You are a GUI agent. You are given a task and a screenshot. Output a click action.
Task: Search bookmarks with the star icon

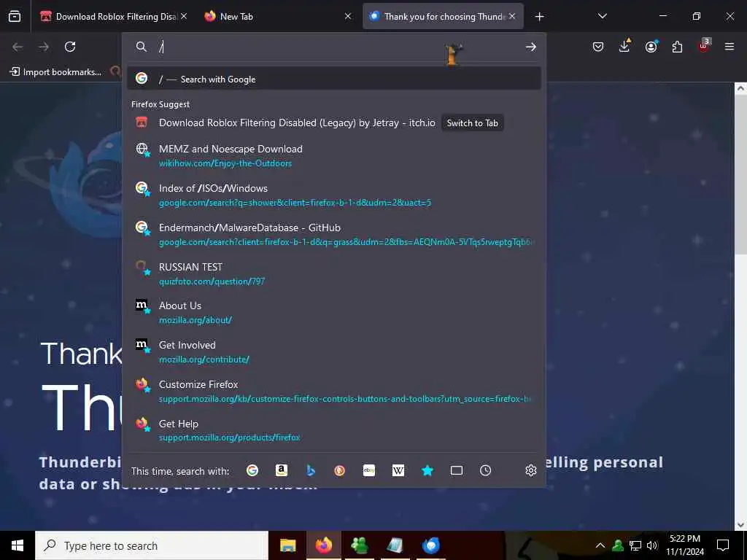coord(427,470)
